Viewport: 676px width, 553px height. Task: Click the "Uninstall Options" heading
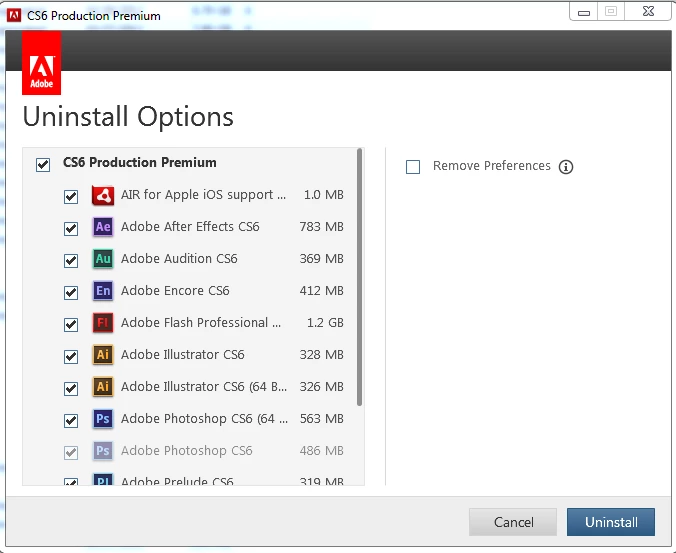pos(128,117)
